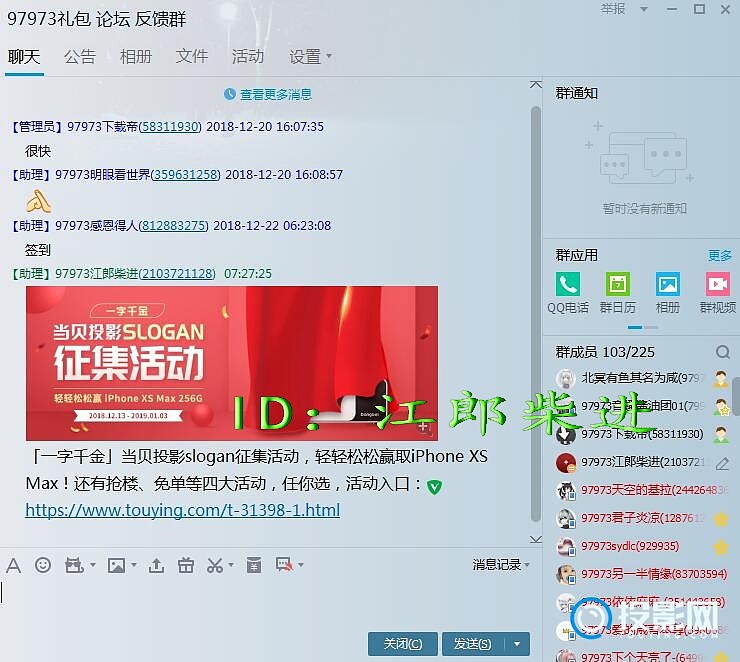This screenshot has width=740, height=662.
Task: Open the image send dropdown arrow
Action: click(134, 566)
